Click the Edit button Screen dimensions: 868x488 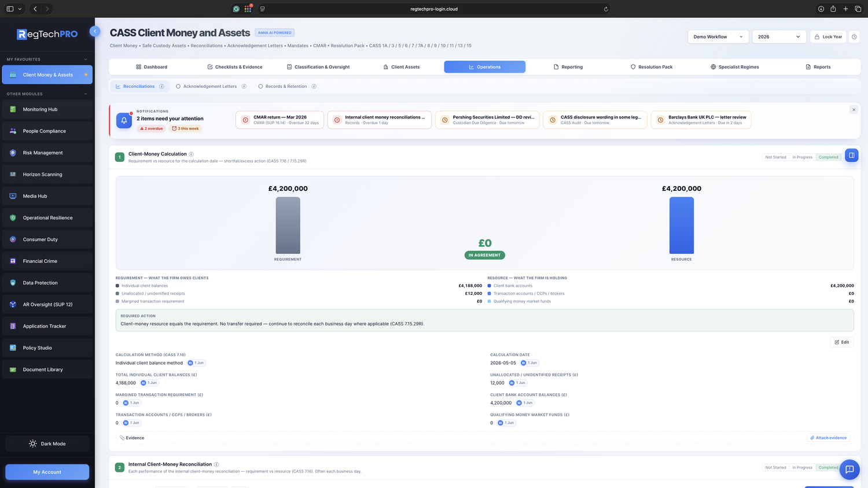[842, 342]
